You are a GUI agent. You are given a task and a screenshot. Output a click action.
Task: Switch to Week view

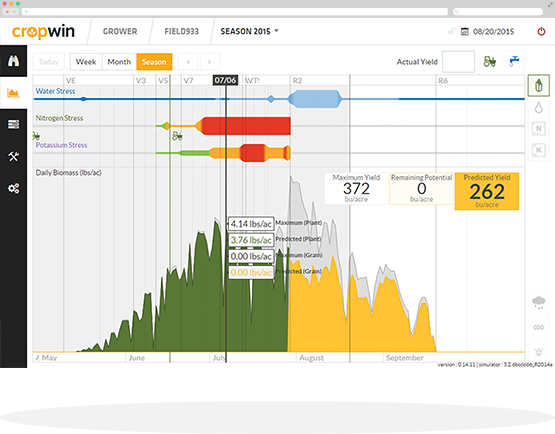[x=86, y=62]
